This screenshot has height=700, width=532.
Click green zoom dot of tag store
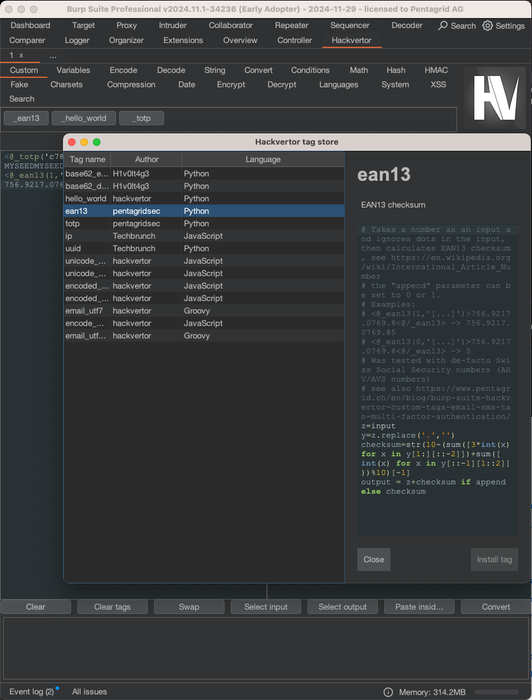pos(96,142)
